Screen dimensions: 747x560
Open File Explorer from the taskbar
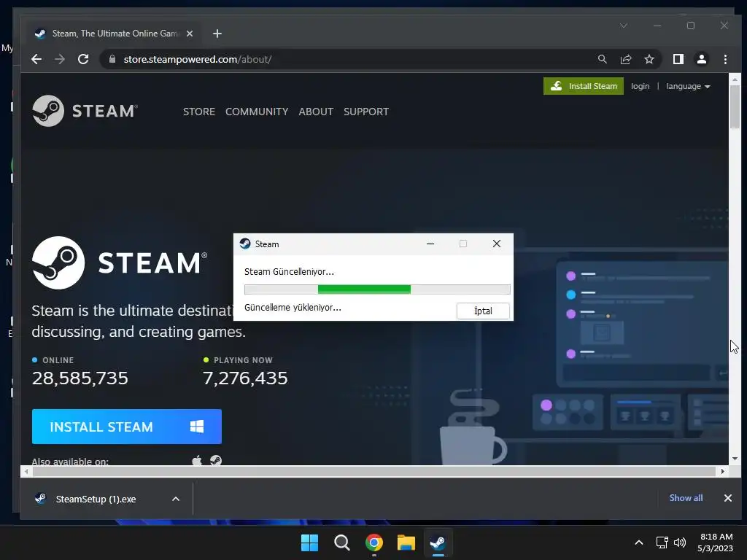click(406, 542)
